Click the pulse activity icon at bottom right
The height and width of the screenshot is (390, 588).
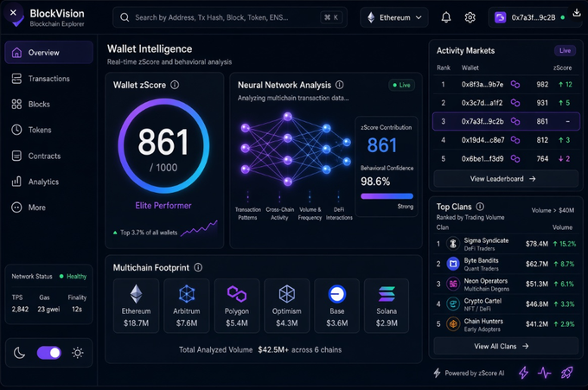pyautogui.click(x=545, y=373)
